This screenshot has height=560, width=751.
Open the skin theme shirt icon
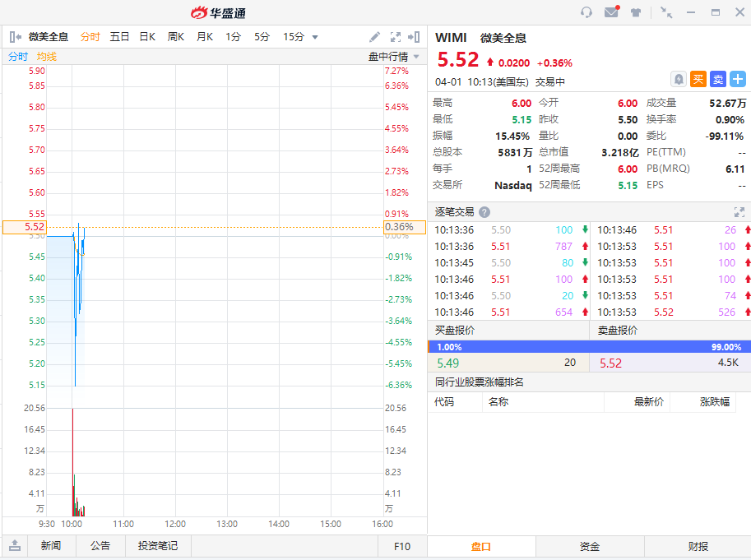click(x=636, y=12)
